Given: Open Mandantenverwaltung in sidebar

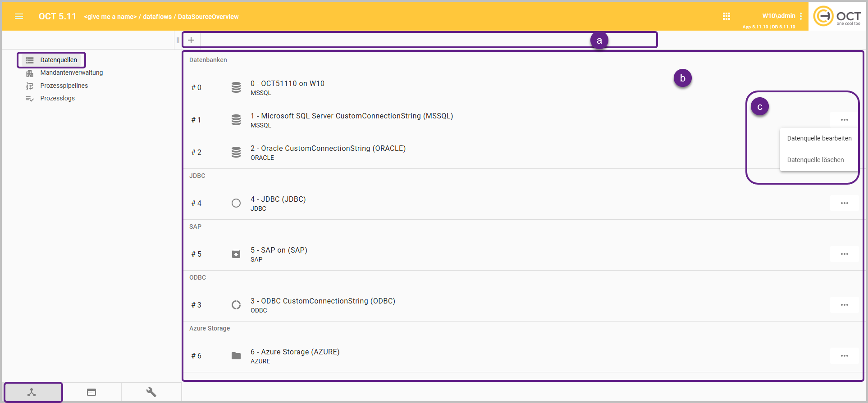Looking at the screenshot, I should (x=71, y=72).
